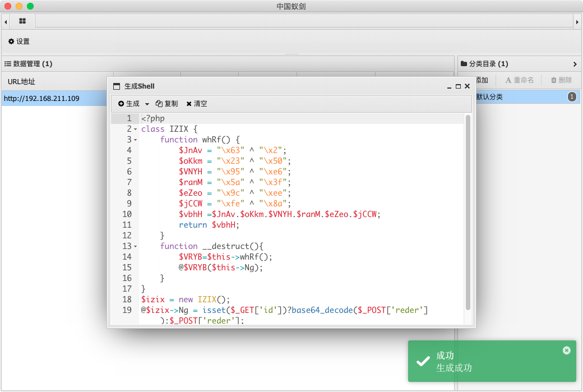Click the 生成Shell window title icon
The image size is (583, 392).
point(117,86)
